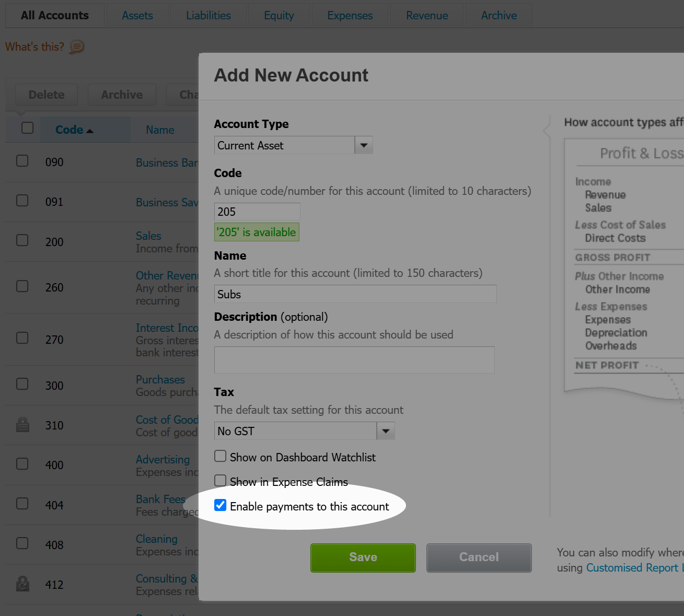The image size is (684, 616).
Task: Click the "'205' is available" message
Action: coord(257,232)
